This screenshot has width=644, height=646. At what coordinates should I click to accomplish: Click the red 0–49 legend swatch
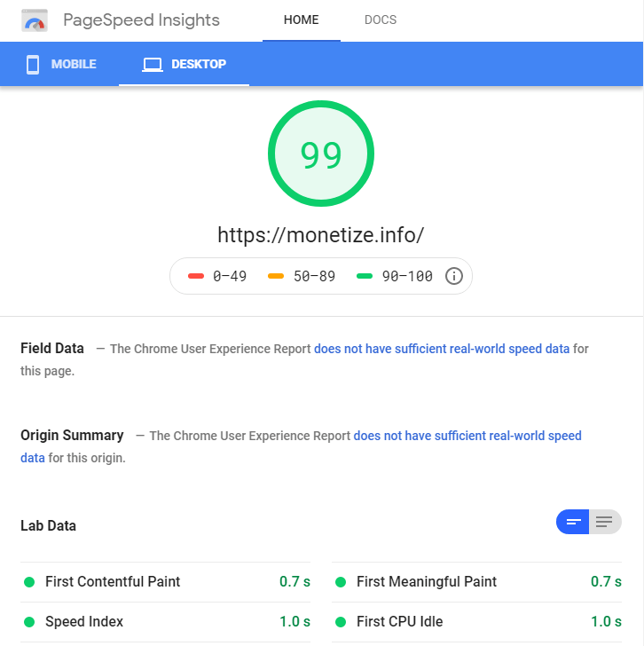click(196, 276)
